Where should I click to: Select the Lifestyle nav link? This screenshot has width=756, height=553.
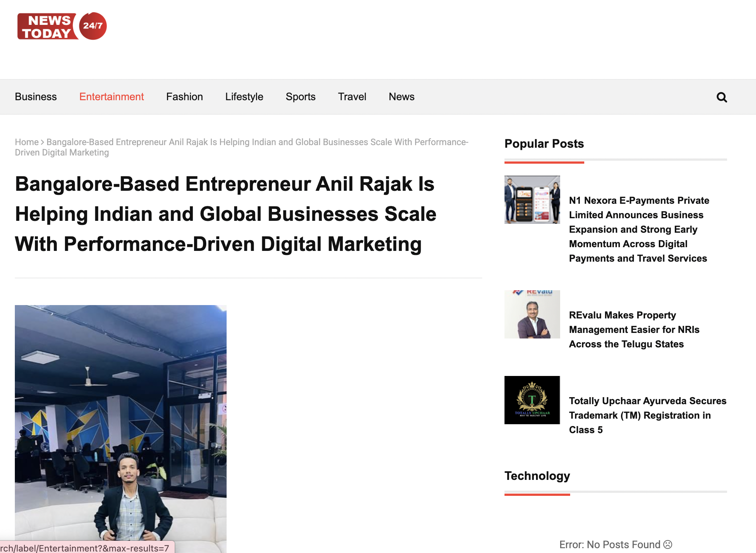tap(244, 97)
